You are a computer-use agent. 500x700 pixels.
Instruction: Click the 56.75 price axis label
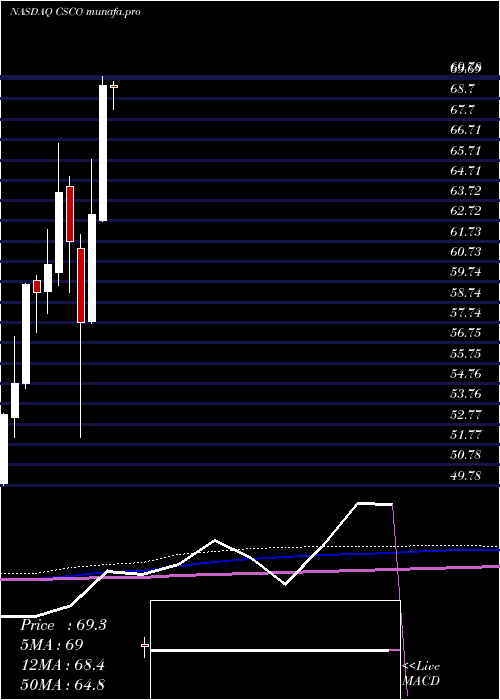click(466, 333)
